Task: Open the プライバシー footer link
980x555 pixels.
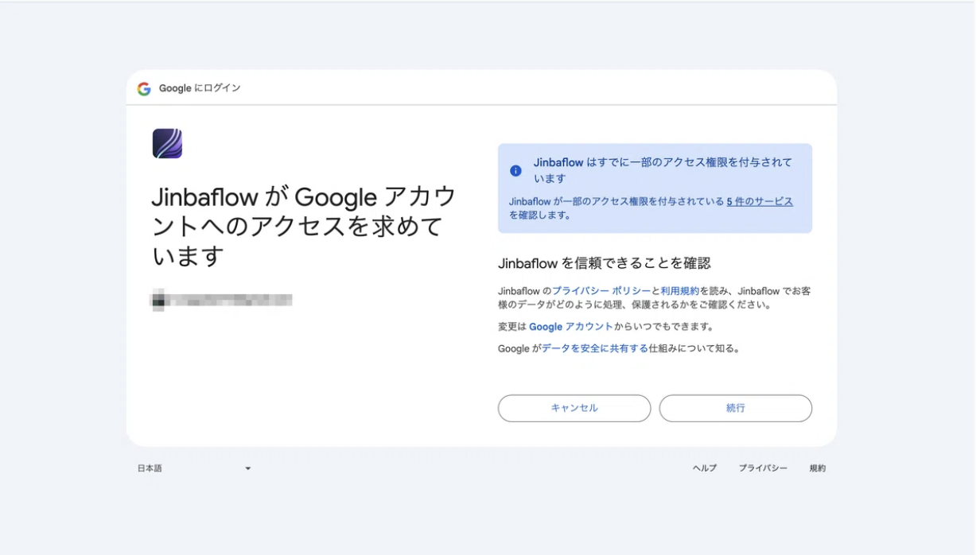Action: 763,468
